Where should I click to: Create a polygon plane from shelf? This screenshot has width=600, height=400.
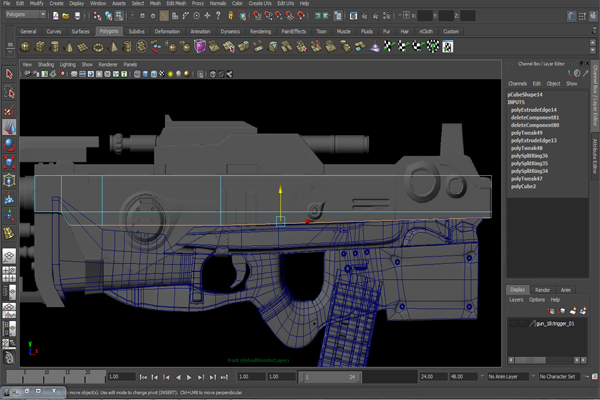tap(83, 47)
